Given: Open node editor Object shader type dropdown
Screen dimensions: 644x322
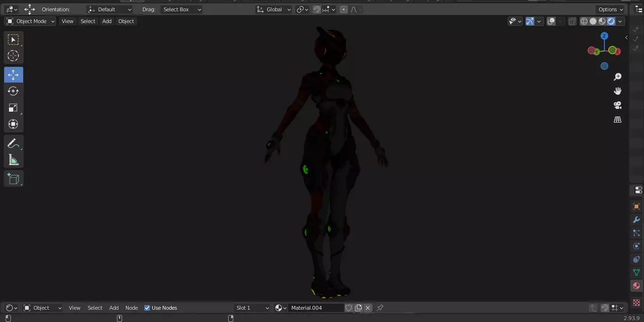Looking at the screenshot, I should (x=43, y=308).
